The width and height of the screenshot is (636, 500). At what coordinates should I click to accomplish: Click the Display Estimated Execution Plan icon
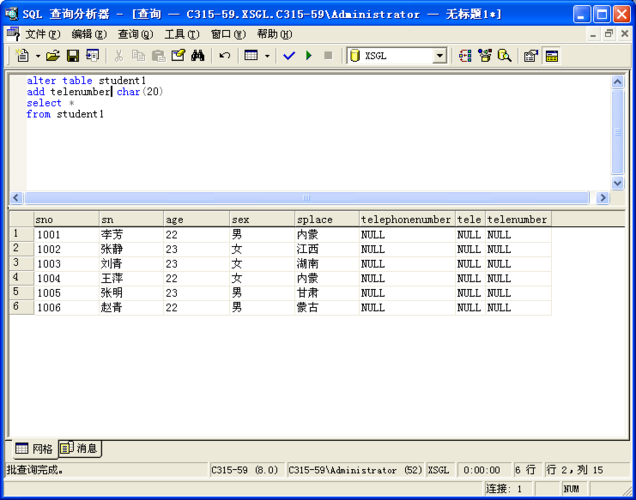[x=465, y=56]
